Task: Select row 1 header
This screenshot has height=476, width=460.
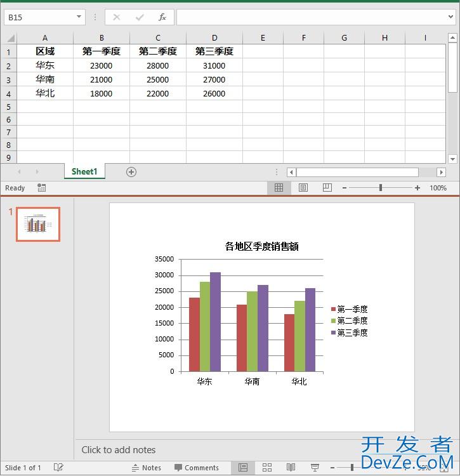Action: click(8, 52)
